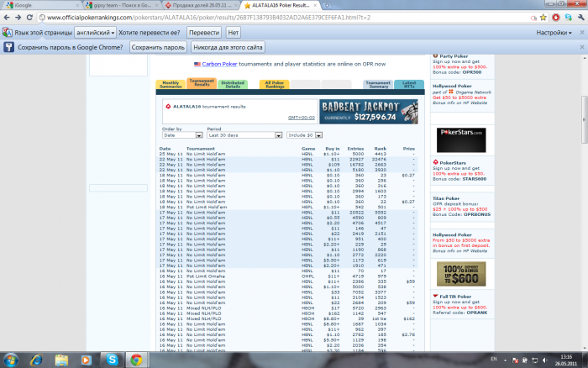Click the 18 May 11 Pot Limit Hold'em row
The width and height of the screenshot is (588, 368).
pos(287,207)
